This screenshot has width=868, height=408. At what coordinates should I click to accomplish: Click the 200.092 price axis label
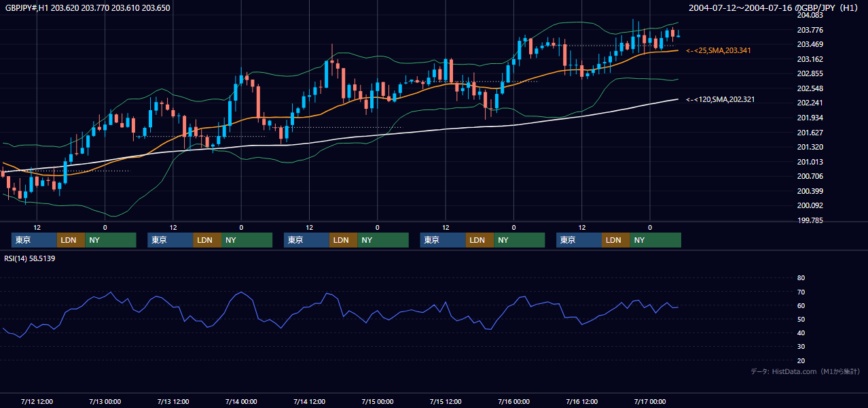810,205
